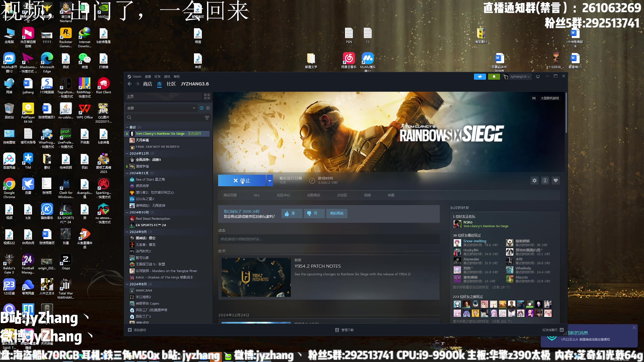Screen dimensions: 644x362
Task: Click the game settings gear icon
Action: click(534, 181)
